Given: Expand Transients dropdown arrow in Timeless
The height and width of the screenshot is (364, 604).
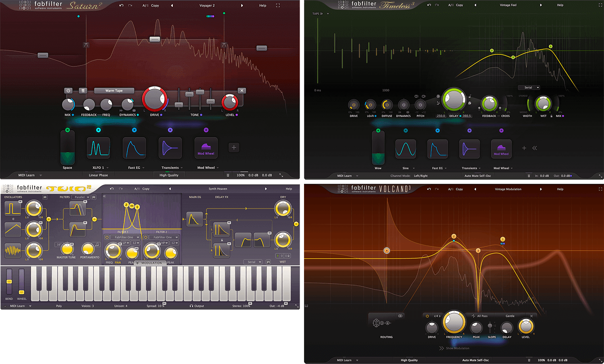Looking at the screenshot, I should click(x=480, y=168).
